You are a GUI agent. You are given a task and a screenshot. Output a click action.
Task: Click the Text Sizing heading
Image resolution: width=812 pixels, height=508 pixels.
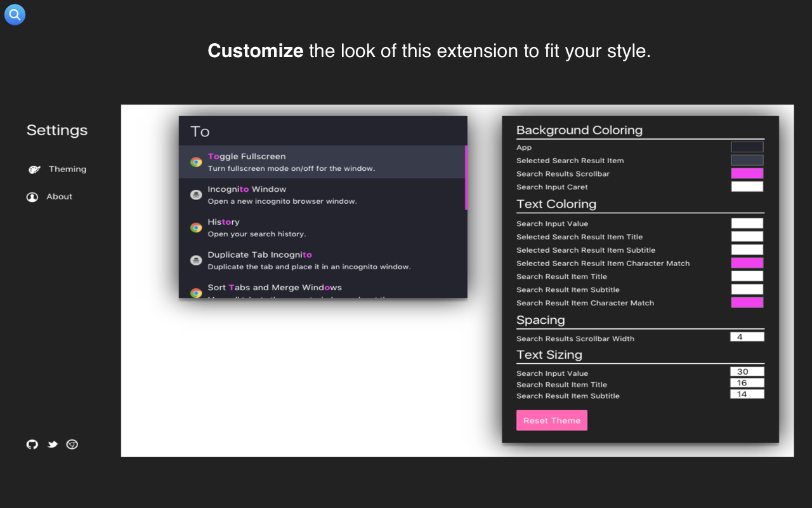(x=549, y=355)
